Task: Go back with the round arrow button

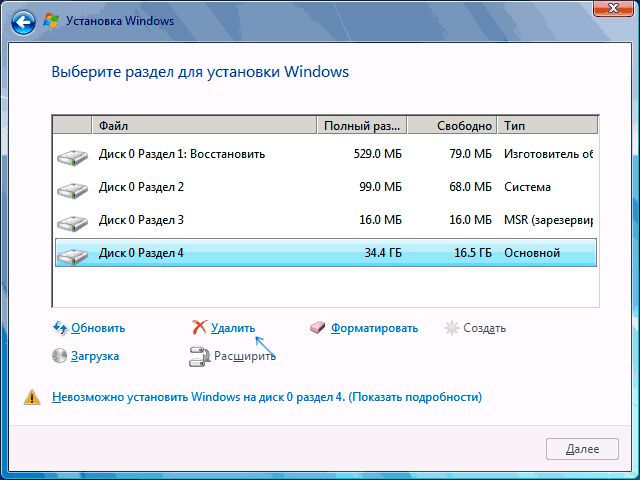Action: (23, 22)
